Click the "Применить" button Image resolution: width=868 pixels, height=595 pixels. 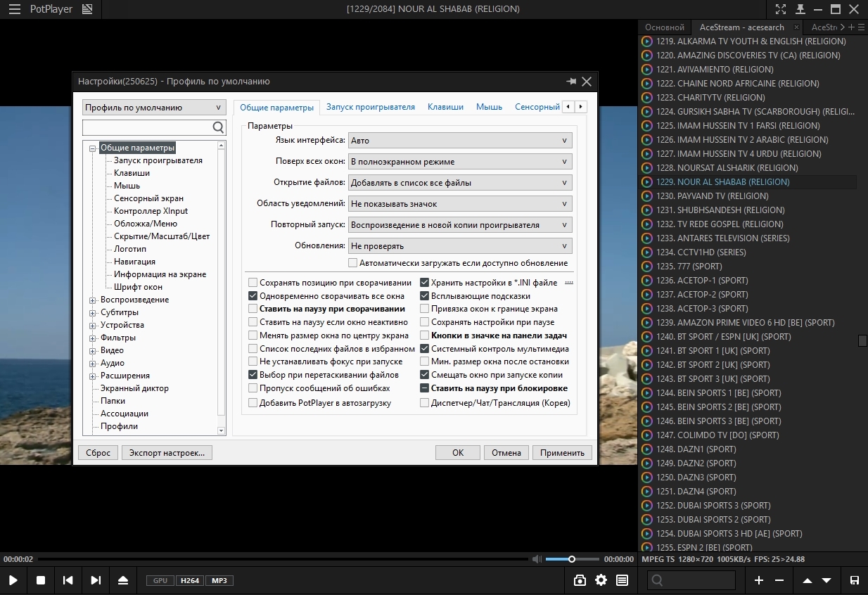[x=562, y=452]
